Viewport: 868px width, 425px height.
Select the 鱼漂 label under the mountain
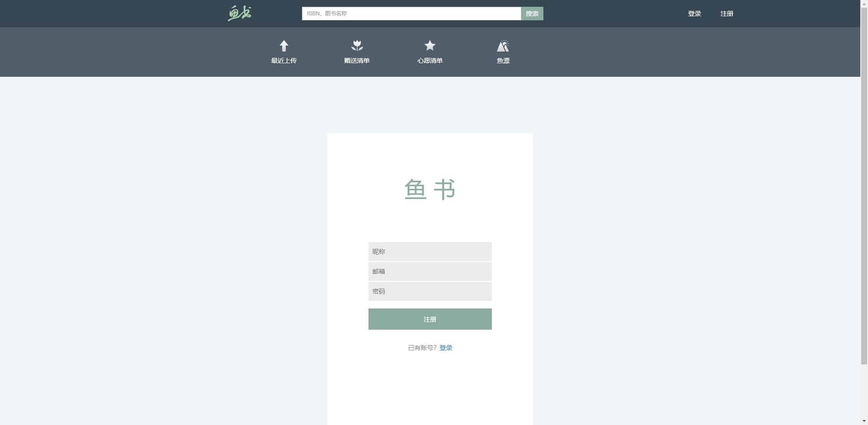[x=503, y=61]
